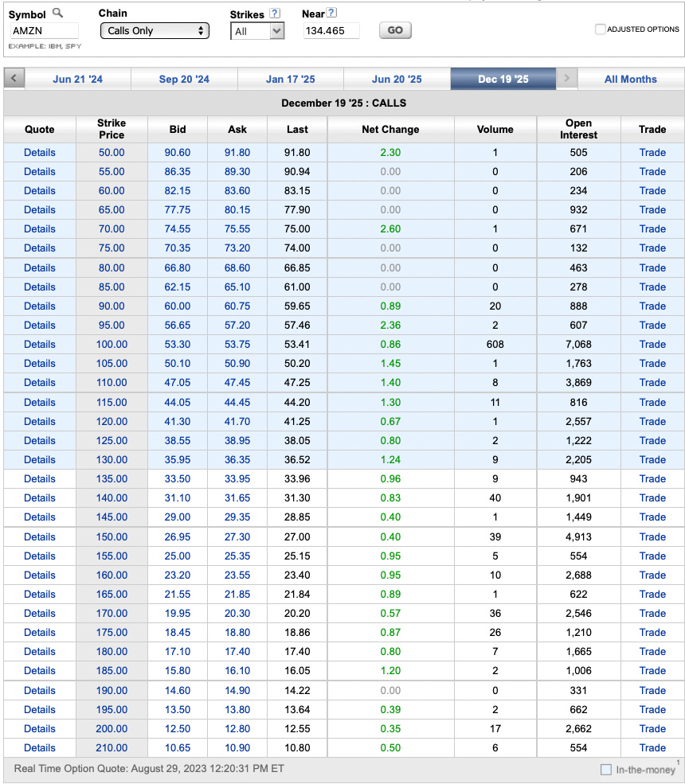Screen dimensions: 685x784
Task: Click the ask 31.65 for strike 140.00
Action: (x=237, y=497)
